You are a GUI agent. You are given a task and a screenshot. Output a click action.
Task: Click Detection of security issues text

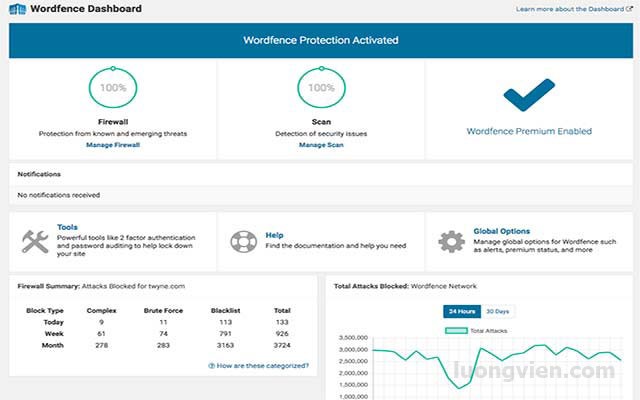pyautogui.click(x=321, y=133)
